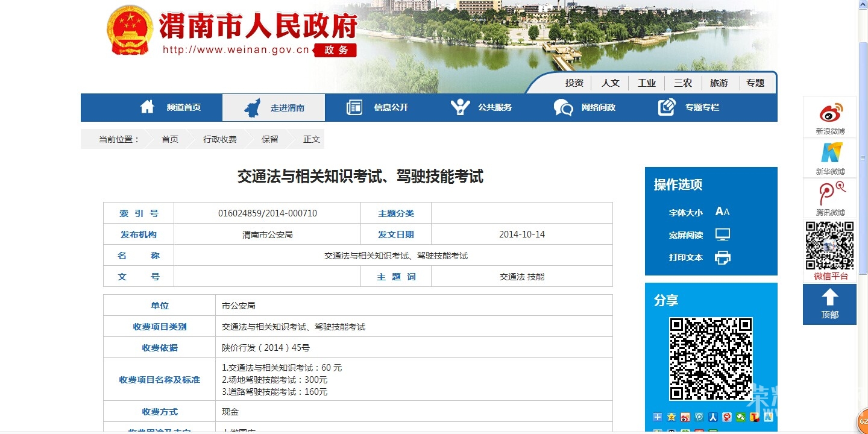The width and height of the screenshot is (868, 434).
Task: Select Tencent Weibo in the right sidebar
Action: pyautogui.click(x=829, y=199)
